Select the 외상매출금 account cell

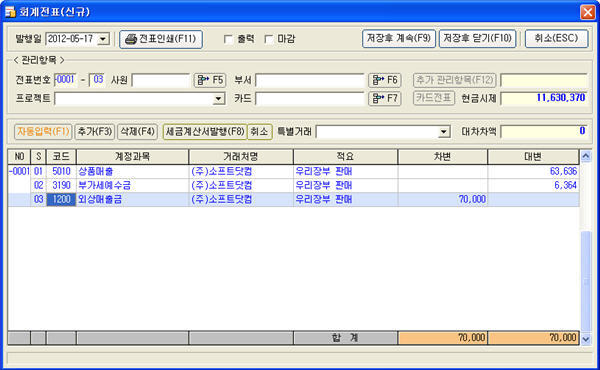(x=132, y=199)
